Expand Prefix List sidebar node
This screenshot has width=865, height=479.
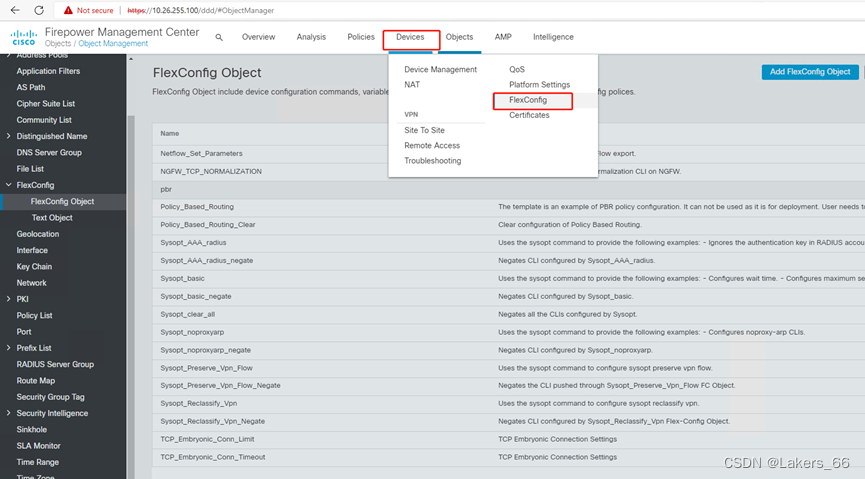8,348
